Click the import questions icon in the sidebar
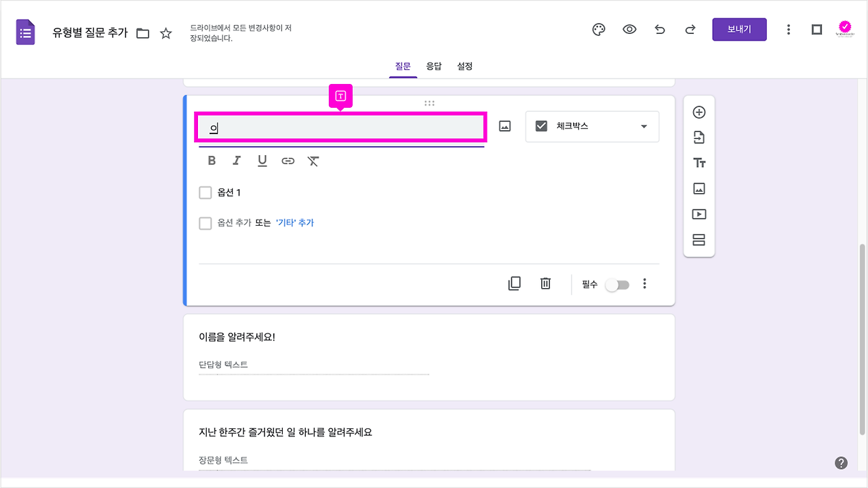Screen dimensions: 868x488 [699, 137]
